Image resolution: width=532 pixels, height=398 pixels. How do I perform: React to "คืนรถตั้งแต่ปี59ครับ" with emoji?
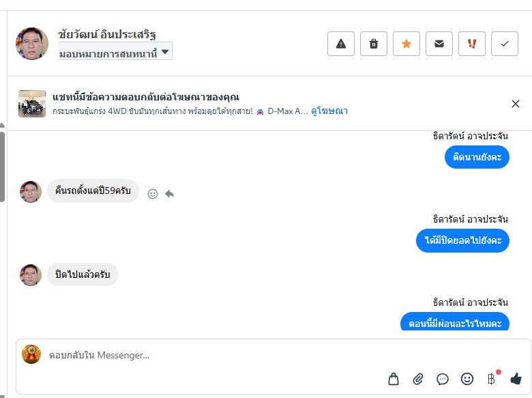153,194
